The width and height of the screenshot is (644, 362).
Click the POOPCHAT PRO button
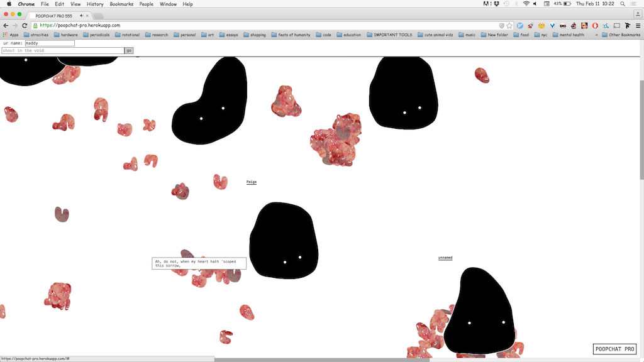(x=615, y=349)
